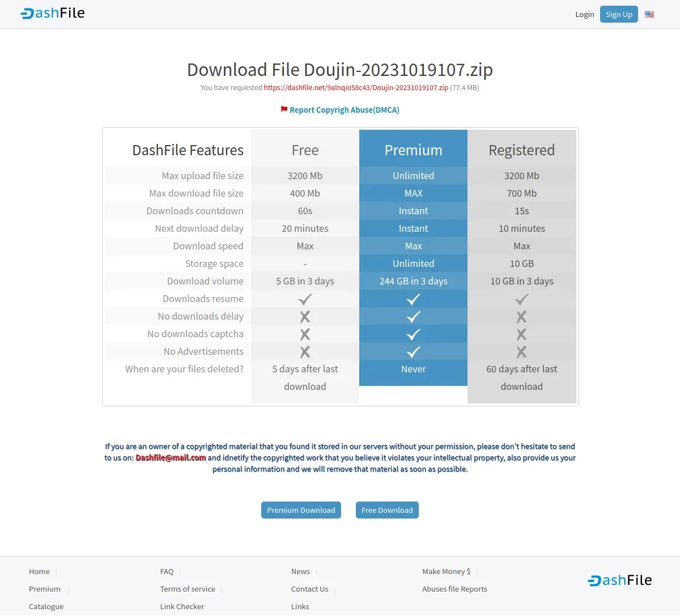This screenshot has height=616, width=680.
Task: Select the Premium plan column header
Action: pyautogui.click(x=414, y=150)
